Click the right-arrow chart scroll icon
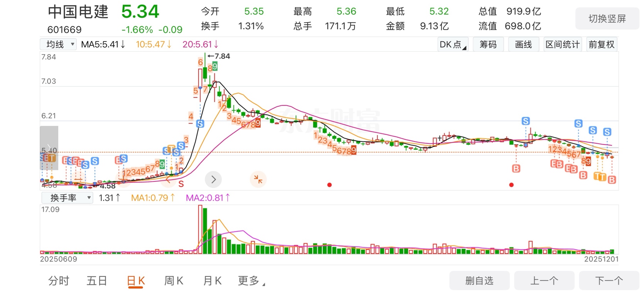 (213, 179)
